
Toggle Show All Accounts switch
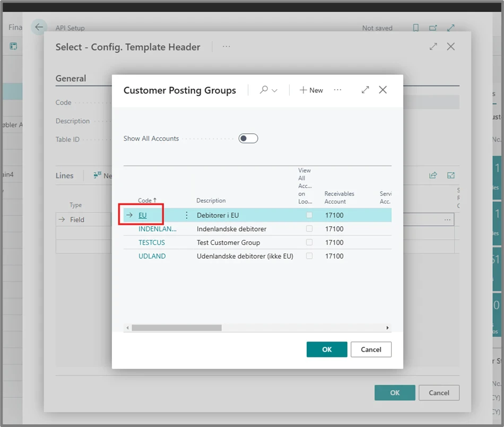coord(248,139)
